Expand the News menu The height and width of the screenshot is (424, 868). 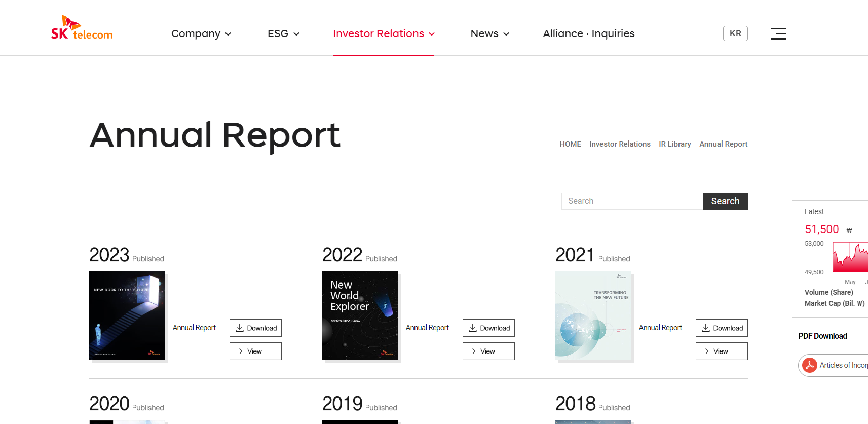tap(489, 33)
